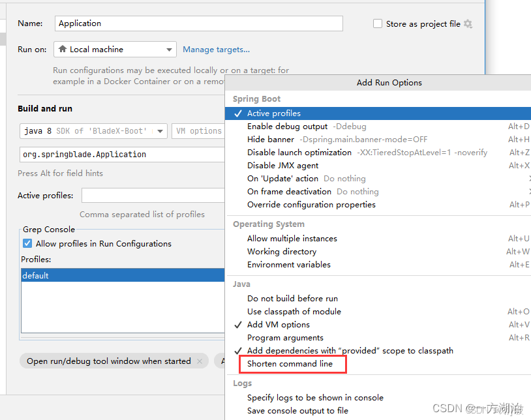Choose Save console output to file

pos(378,410)
